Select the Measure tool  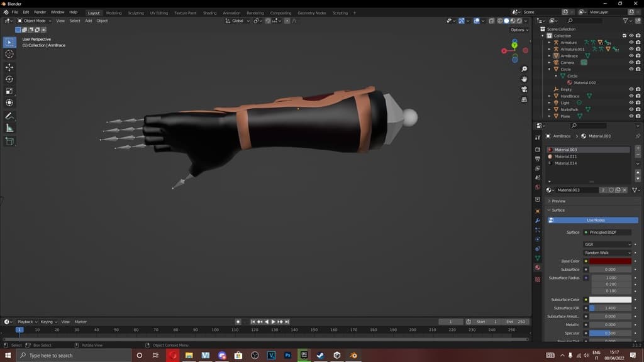9,128
